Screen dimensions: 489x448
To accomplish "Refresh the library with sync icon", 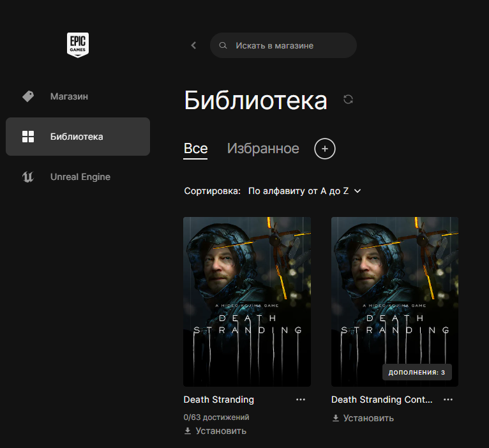I will [348, 100].
